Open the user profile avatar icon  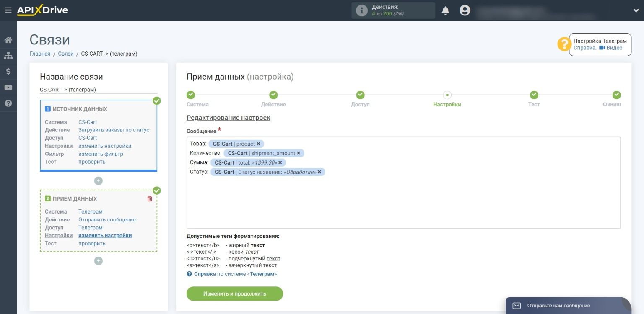[x=465, y=10]
